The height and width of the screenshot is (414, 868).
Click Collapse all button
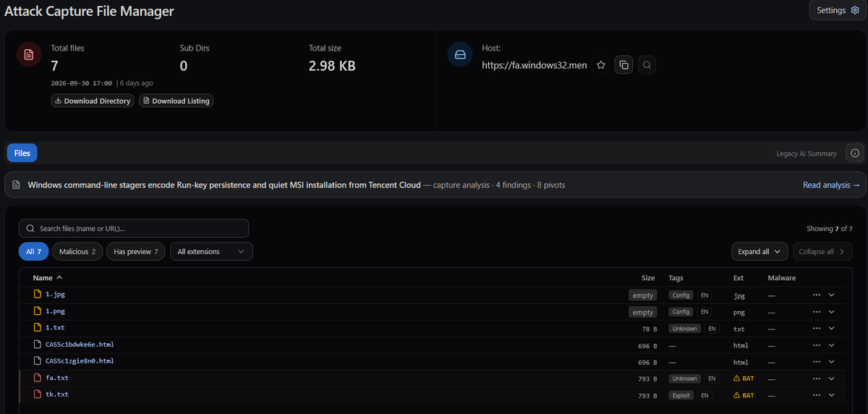pos(822,251)
